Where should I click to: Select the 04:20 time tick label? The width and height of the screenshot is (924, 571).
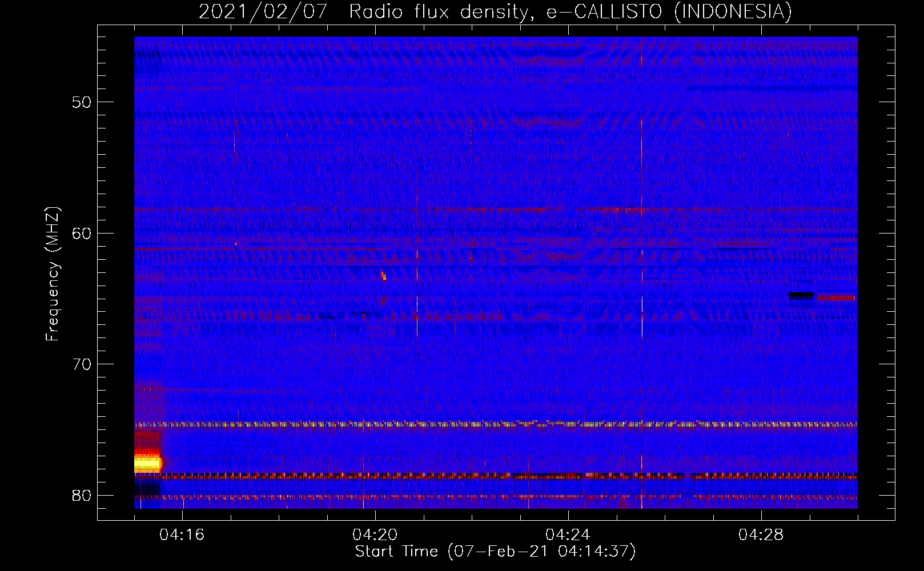pos(375,535)
